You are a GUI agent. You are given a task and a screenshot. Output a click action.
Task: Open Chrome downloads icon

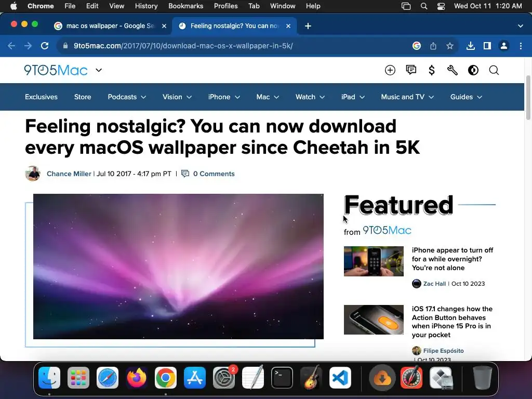(470, 46)
